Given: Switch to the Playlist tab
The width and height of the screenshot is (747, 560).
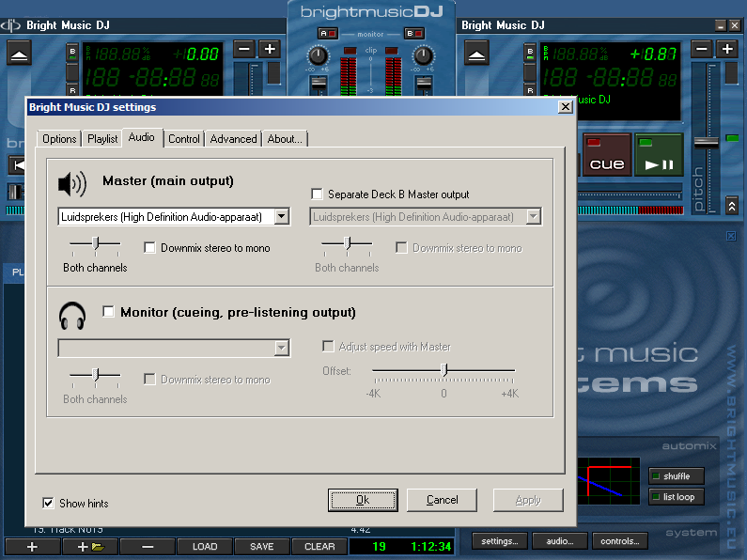Looking at the screenshot, I should (x=102, y=139).
